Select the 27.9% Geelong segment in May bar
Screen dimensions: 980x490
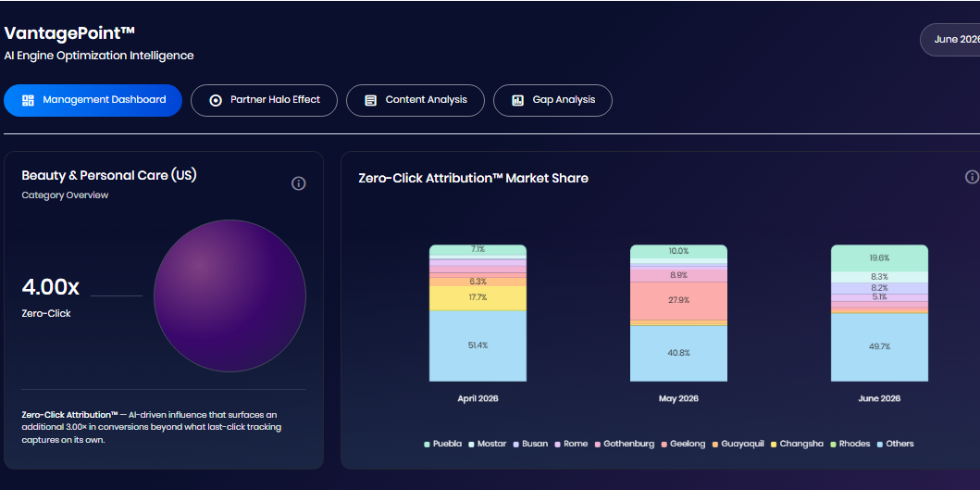(x=678, y=300)
